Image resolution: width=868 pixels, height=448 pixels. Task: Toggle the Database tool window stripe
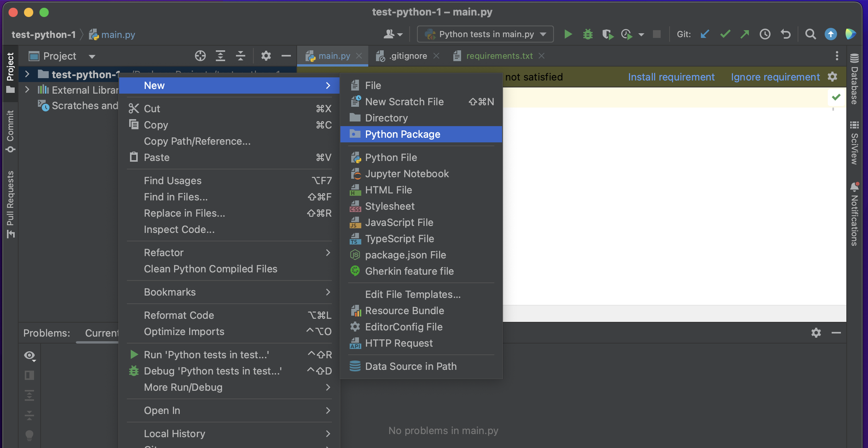(854, 79)
